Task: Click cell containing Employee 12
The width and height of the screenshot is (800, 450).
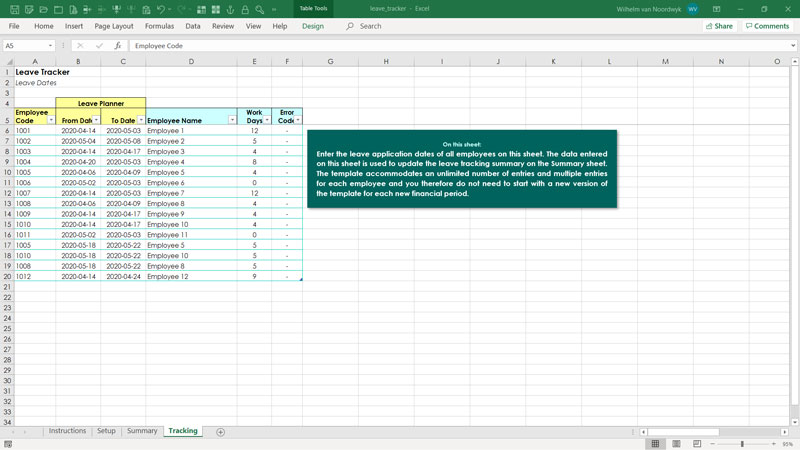Action: 191,277
